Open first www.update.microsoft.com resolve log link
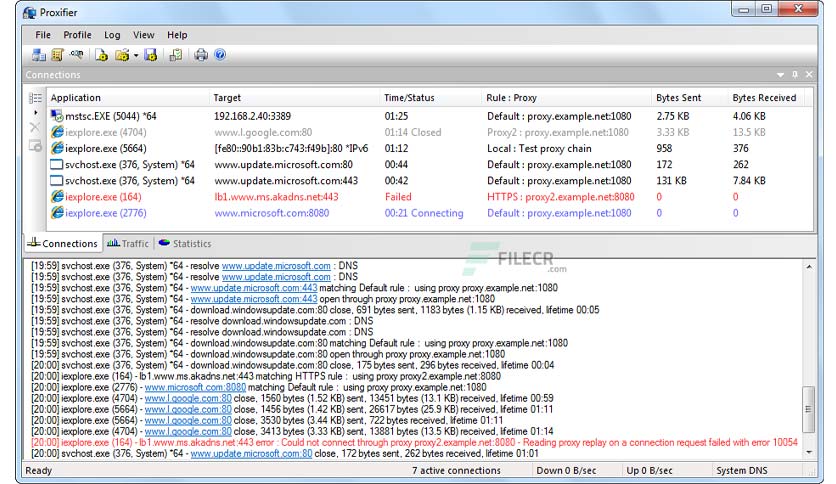 click(276, 265)
